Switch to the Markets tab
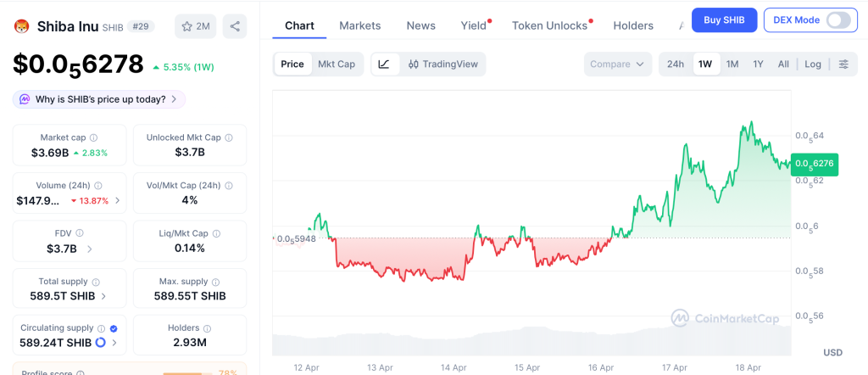The image size is (868, 375). 359,25
